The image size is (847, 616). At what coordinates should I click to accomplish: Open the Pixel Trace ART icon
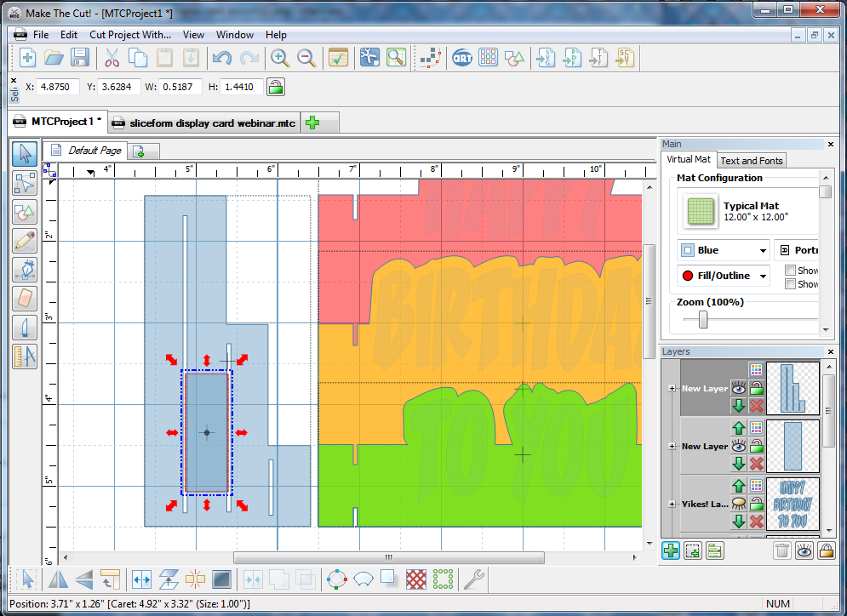click(462, 57)
